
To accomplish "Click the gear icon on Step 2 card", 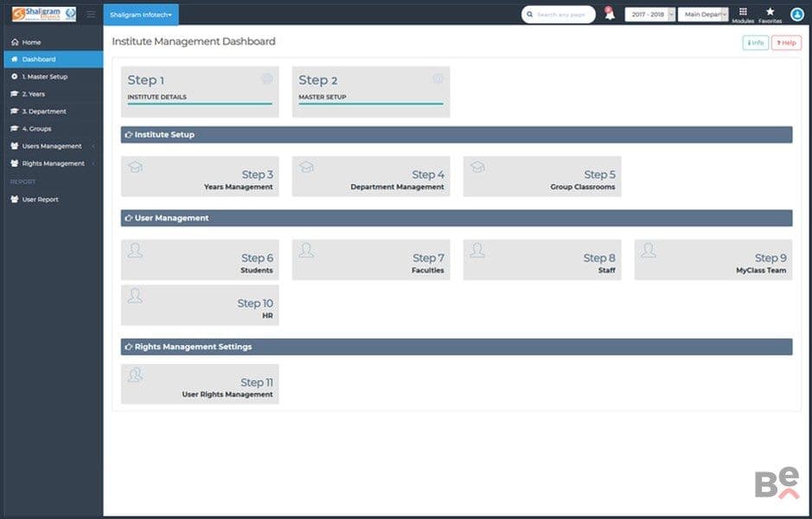I will pyautogui.click(x=438, y=79).
